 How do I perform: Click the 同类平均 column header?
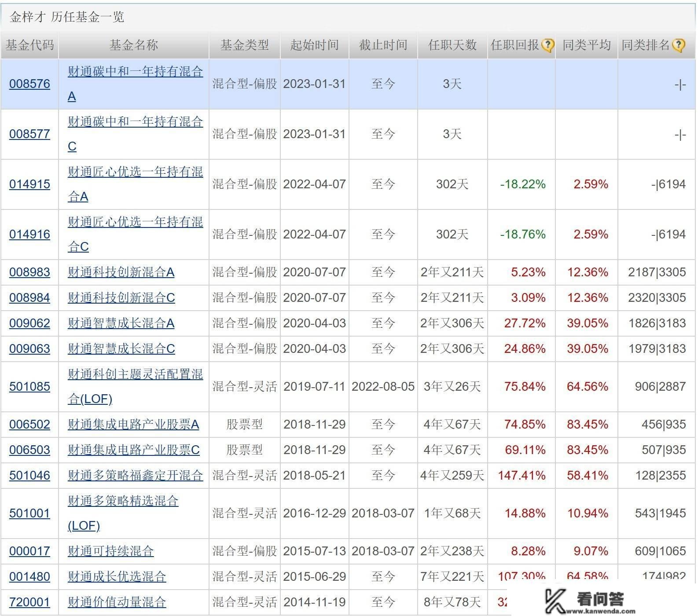point(587,45)
